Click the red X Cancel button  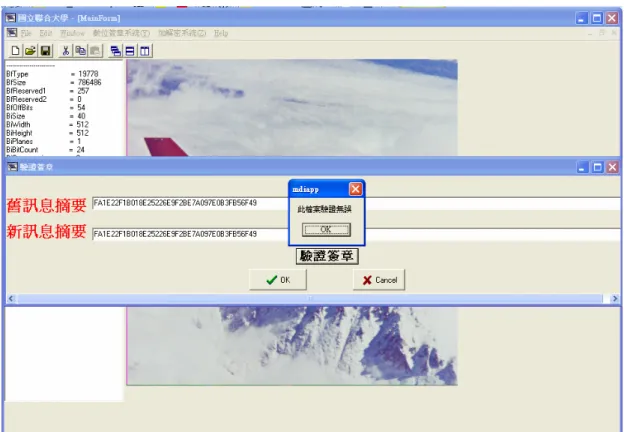(379, 280)
